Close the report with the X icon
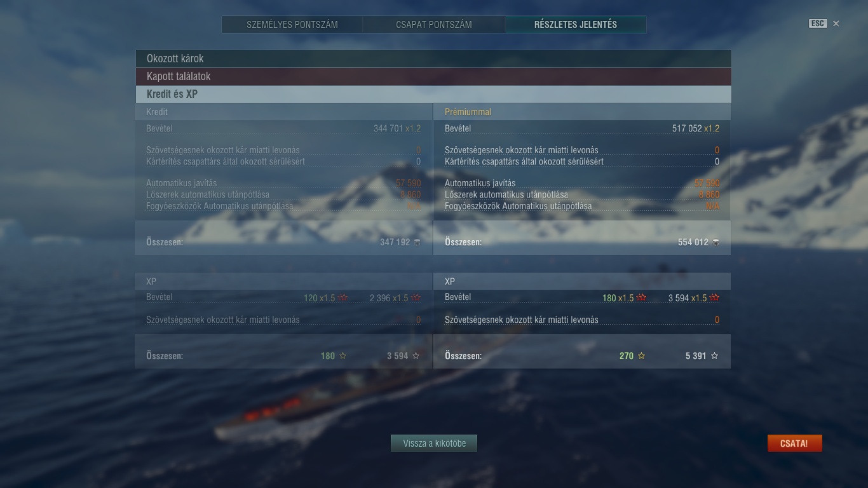The width and height of the screenshot is (868, 488). pyautogui.click(x=836, y=24)
